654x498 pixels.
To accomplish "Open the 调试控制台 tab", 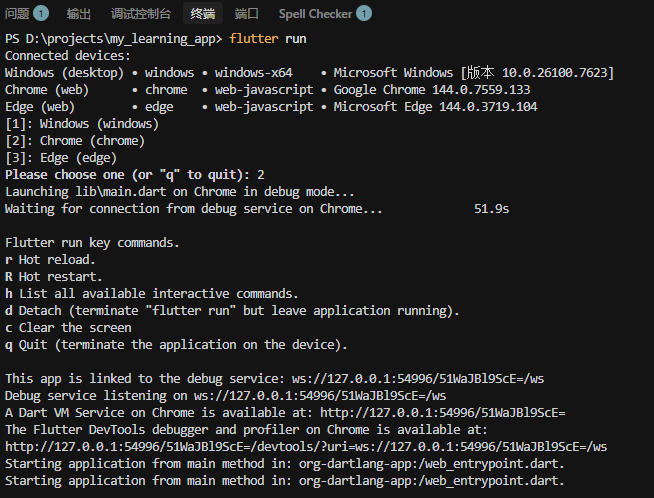I will pos(141,14).
